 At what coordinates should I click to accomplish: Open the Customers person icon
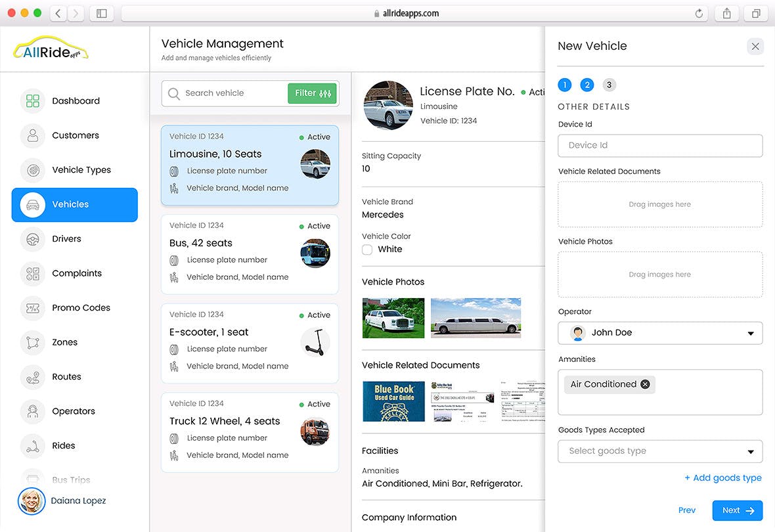33,135
